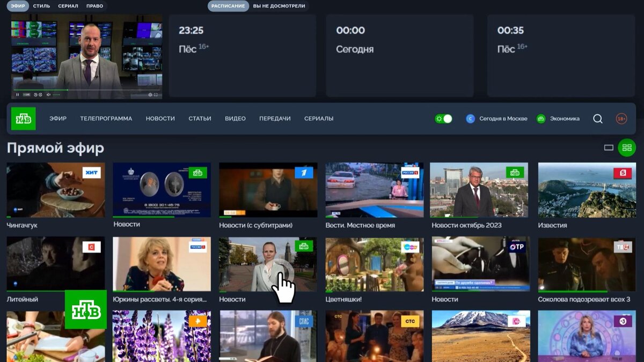644x362 pixels.
Task: Toggle the light/dark theme switch
Action: [444, 119]
